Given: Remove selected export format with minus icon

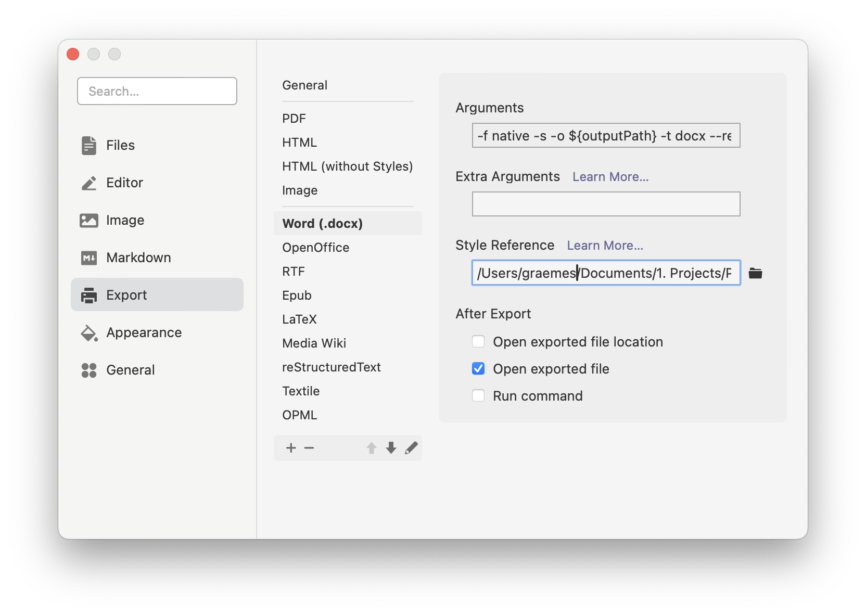Looking at the screenshot, I should [309, 448].
